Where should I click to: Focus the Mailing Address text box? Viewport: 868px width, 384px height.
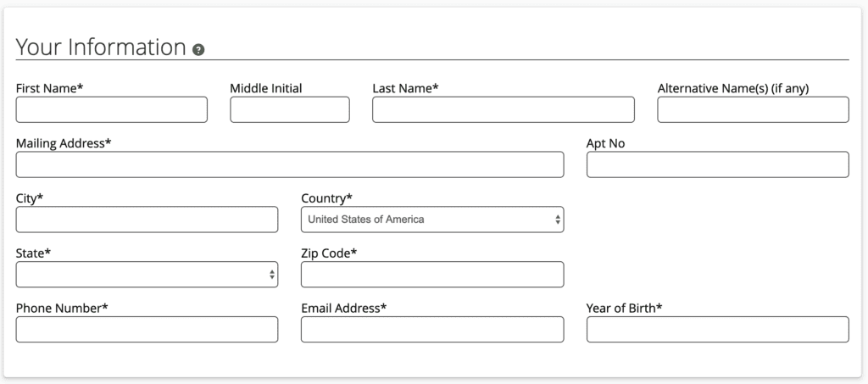[x=289, y=164]
